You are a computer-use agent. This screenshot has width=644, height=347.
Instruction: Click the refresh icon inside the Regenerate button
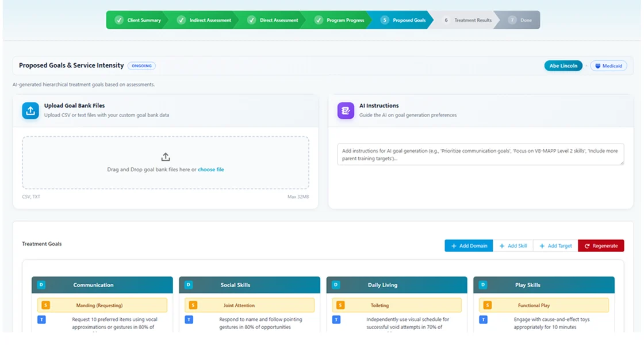point(588,245)
